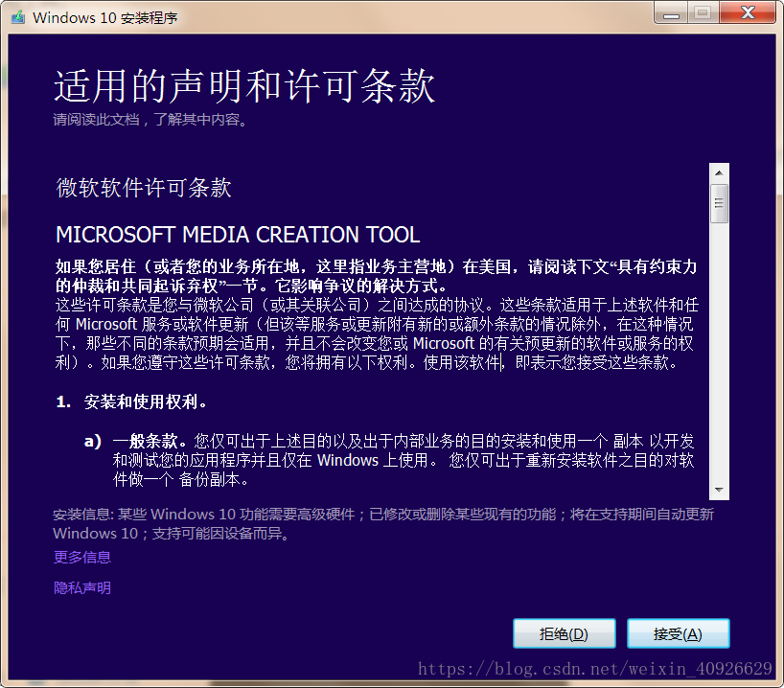This screenshot has width=784, height=688.
Task: Click the subtitle 请阅读此文档，了解其中内容。
Action: click(x=150, y=120)
